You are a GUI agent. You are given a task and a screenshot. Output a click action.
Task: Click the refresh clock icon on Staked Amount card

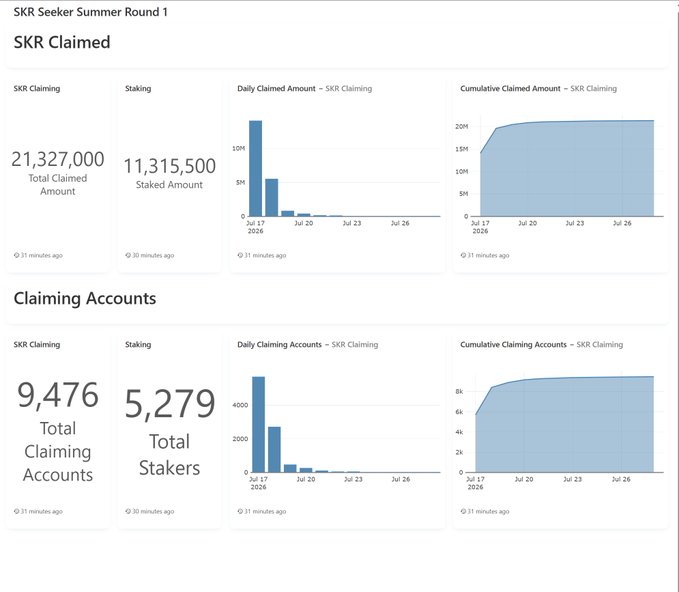pos(128,256)
